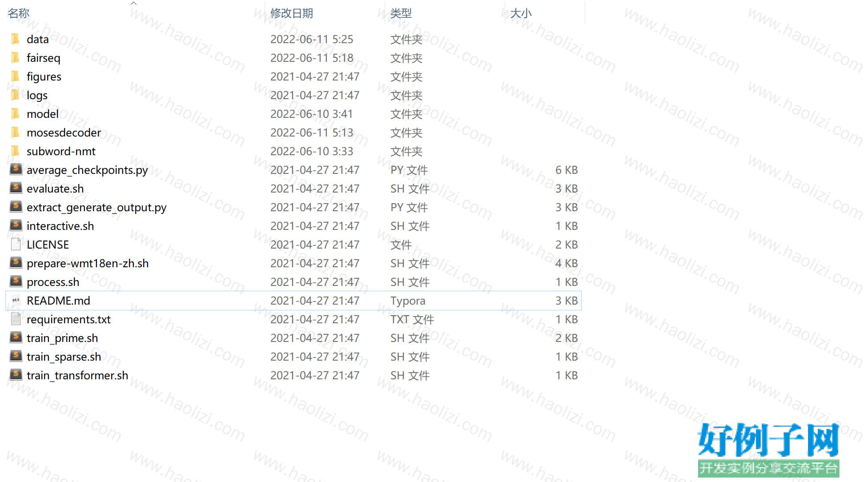Image resolution: width=868 pixels, height=482 pixels.
Task: Click the 2 KB size of LICENSE
Action: [567, 245]
